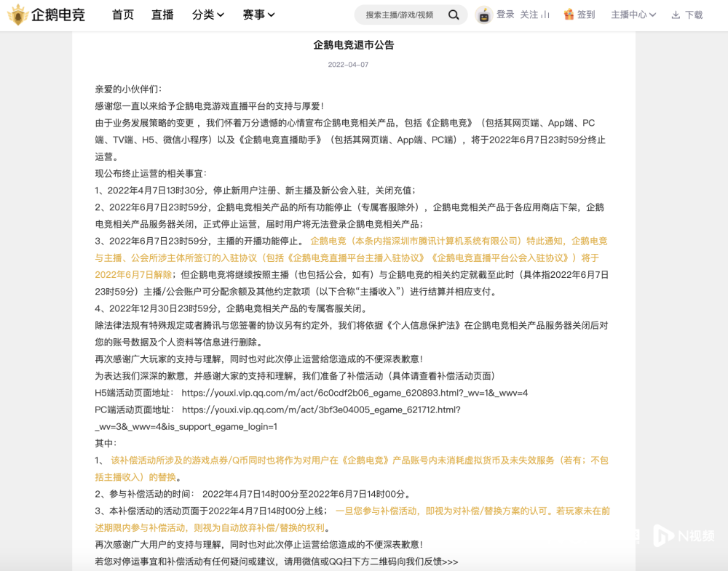
Task: Click the line 现公布终止运营的相关事宜
Action: pos(151,173)
